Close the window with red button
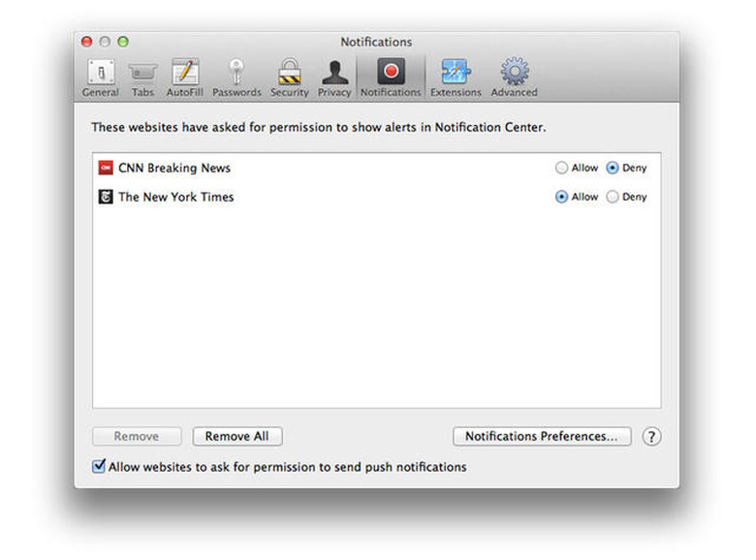The height and width of the screenshot is (560, 756). [87, 42]
